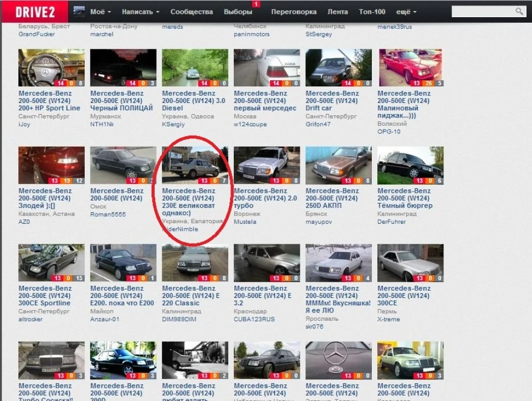This screenshot has height=401, width=532.
Task: Open Mercedes-Benz Малиновый пиджак link
Action: pyautogui.click(x=404, y=104)
